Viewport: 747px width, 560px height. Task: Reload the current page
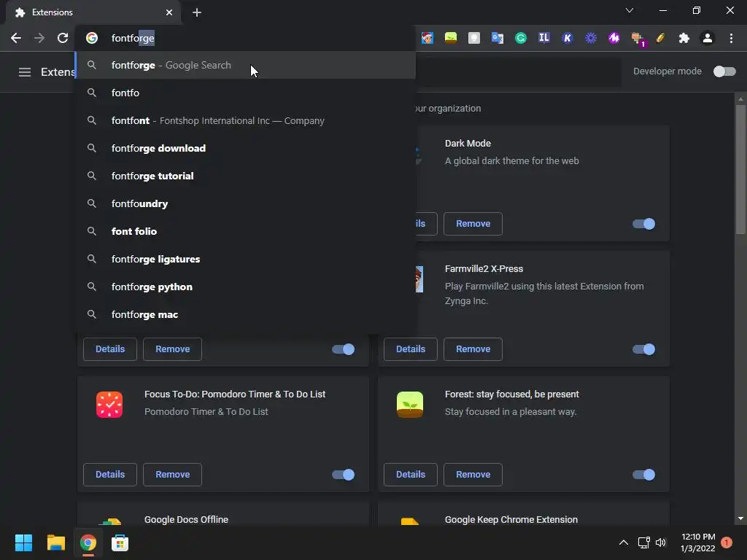pos(63,38)
